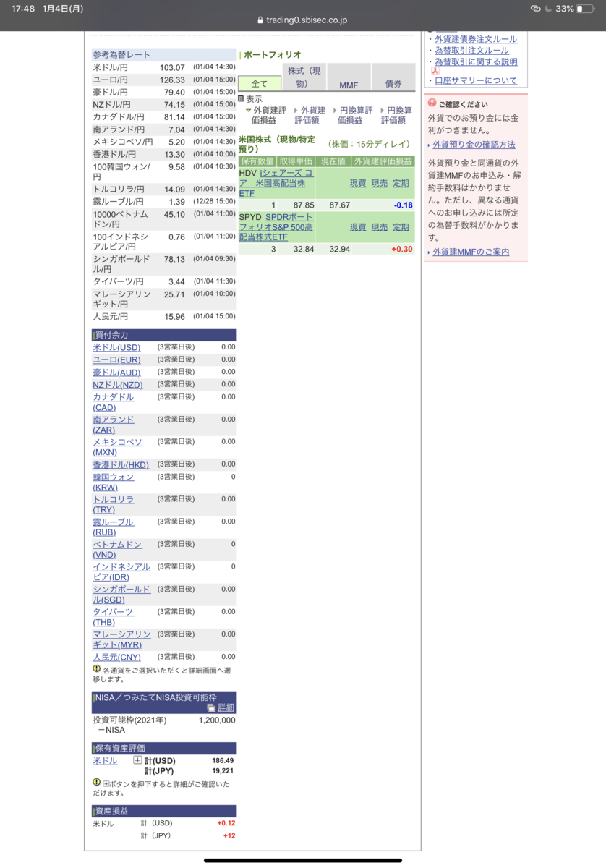Open 為替取引注文ルール link
The image size is (606, 868).
point(471,51)
